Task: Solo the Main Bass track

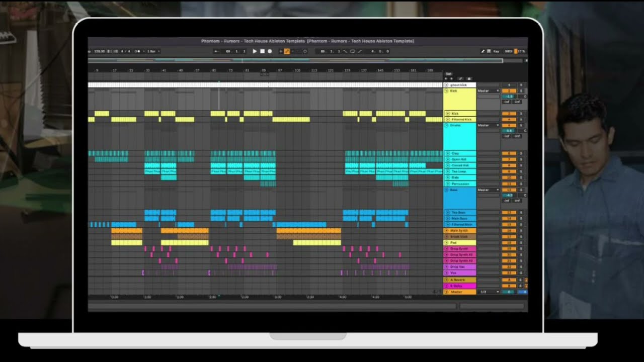Action: 521,219
